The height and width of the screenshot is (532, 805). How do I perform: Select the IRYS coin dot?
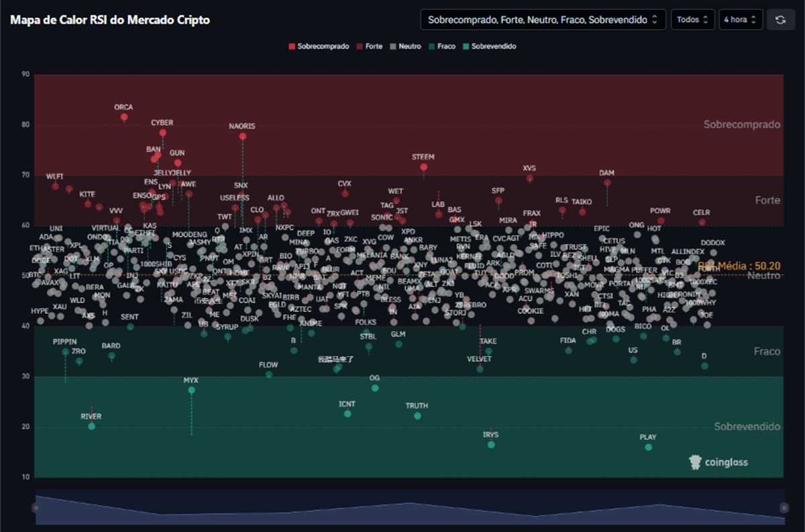click(x=491, y=445)
